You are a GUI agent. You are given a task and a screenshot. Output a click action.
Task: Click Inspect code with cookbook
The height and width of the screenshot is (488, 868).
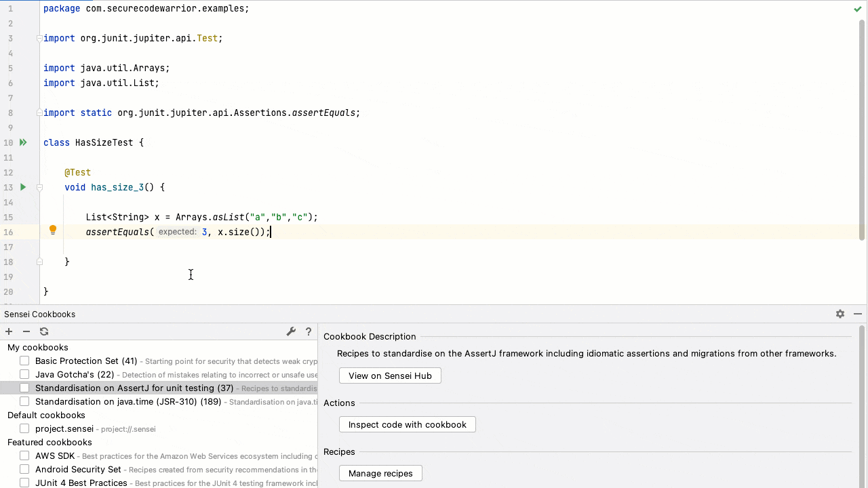tap(407, 424)
